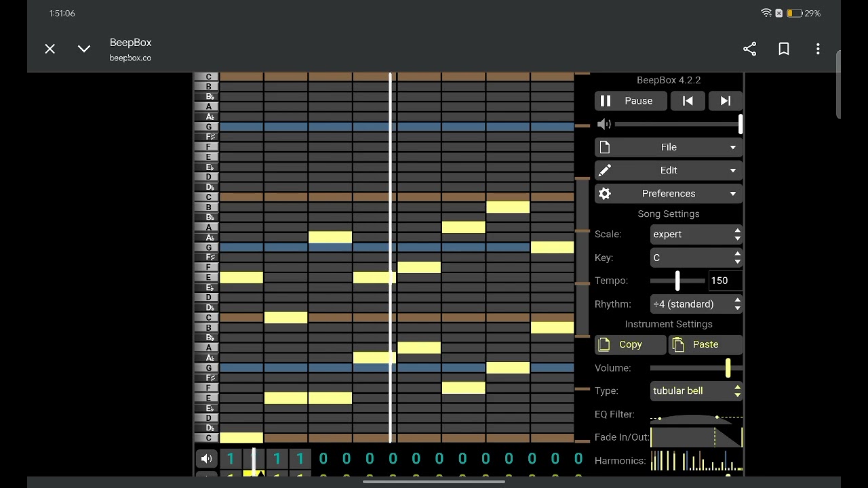Image resolution: width=868 pixels, height=488 pixels.
Task: Collapse the browser custom tab with the chevron
Action: click(x=84, y=49)
